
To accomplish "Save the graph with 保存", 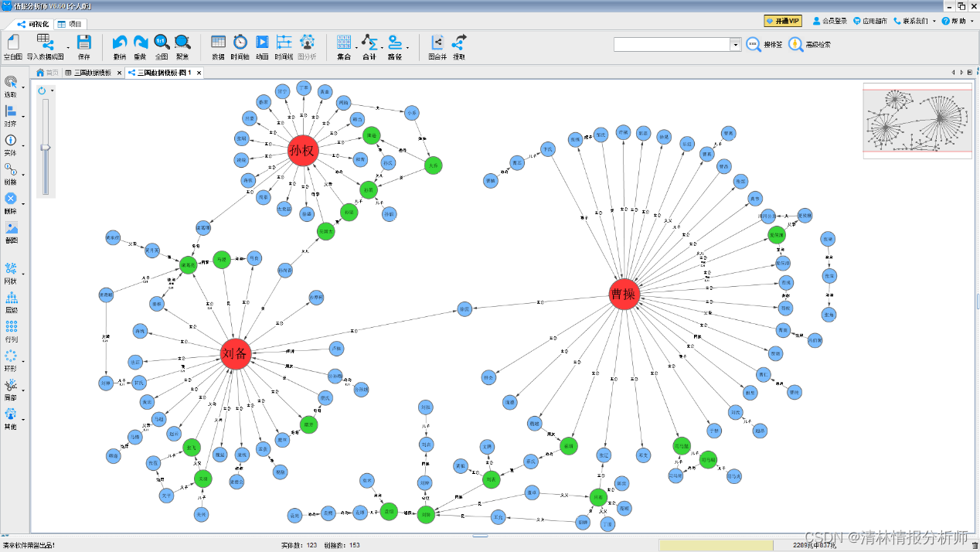I will 83,46.
